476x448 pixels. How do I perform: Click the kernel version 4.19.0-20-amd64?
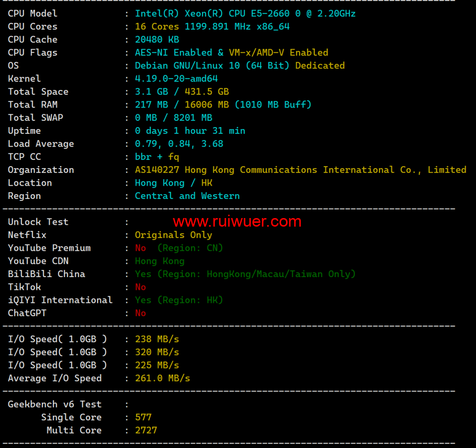click(x=176, y=79)
